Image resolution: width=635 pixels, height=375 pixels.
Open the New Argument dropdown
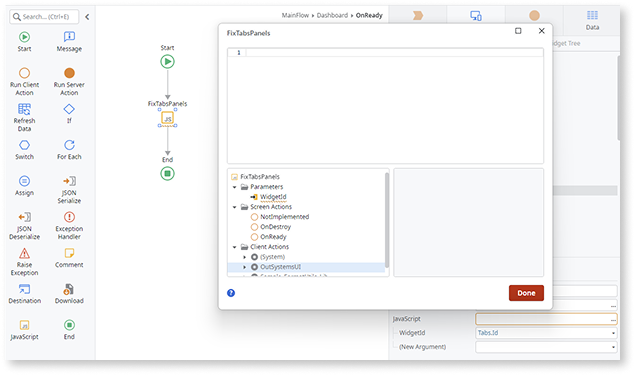coord(614,347)
